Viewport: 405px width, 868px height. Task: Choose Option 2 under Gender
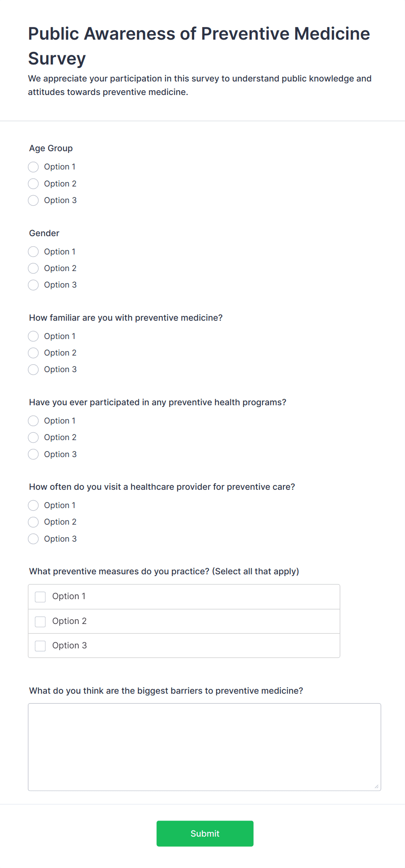pos(34,268)
